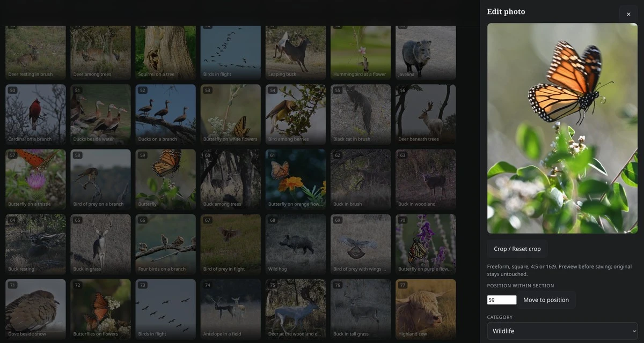Open the Deer resting in brush photo
This screenshot has width=644, height=343.
35,53
